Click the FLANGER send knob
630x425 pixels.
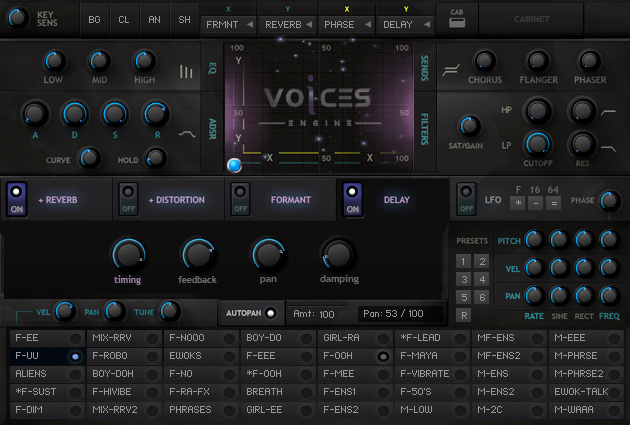point(538,61)
